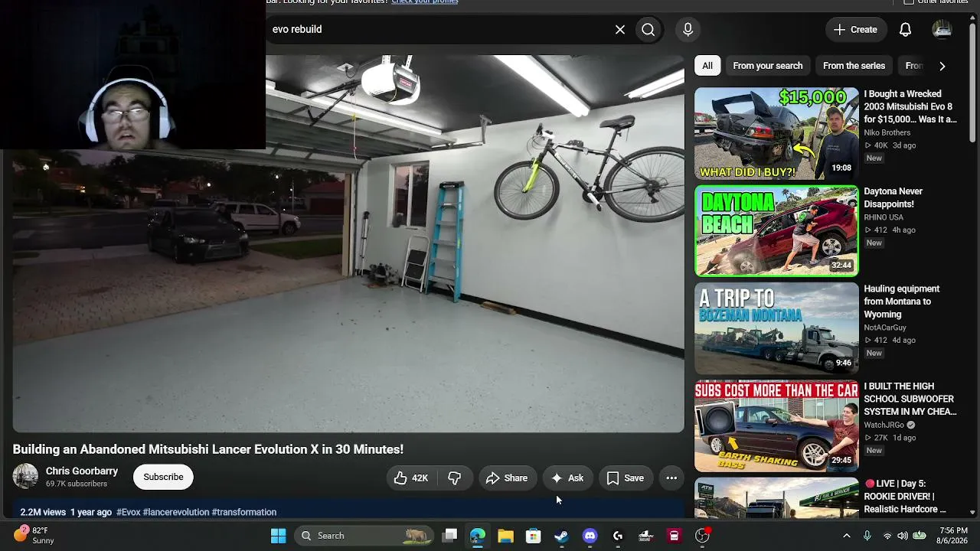The width and height of the screenshot is (980, 551).
Task: Select the 'From your search' chip
Action: (x=768, y=66)
